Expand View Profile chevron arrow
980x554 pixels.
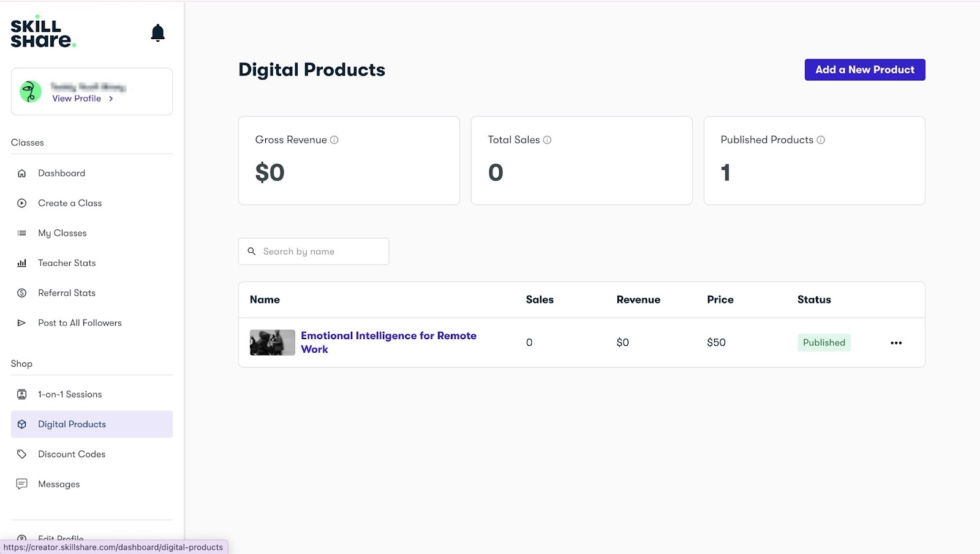click(x=111, y=99)
